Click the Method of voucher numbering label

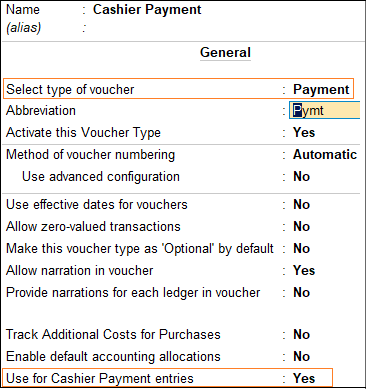point(90,155)
